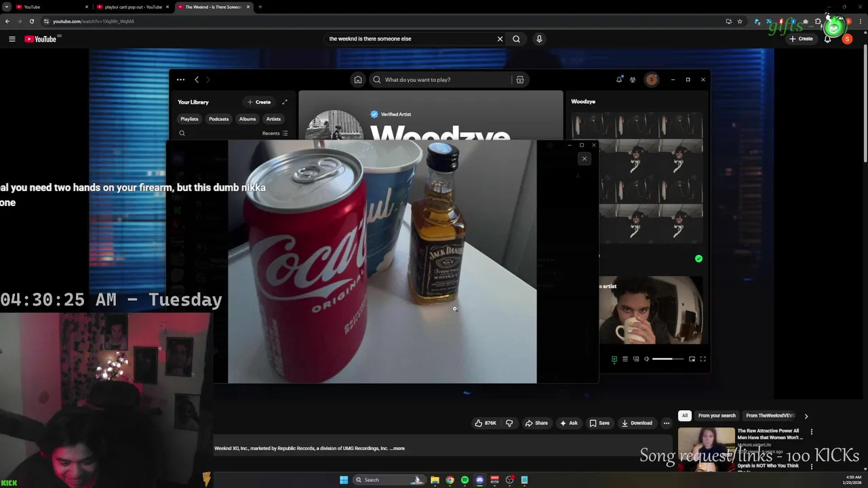Open the Recents sort dropdown in Spotify
This screenshot has height=488, width=868.
tap(275, 134)
